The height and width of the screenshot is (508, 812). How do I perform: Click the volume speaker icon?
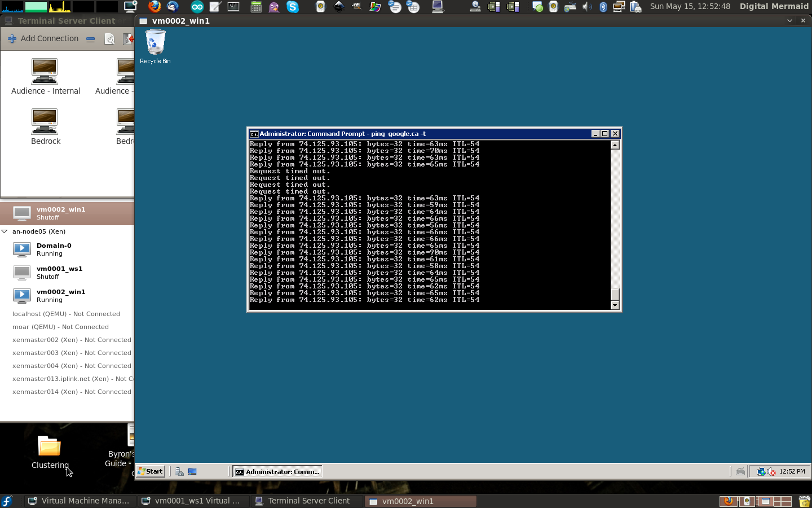pos(587,7)
